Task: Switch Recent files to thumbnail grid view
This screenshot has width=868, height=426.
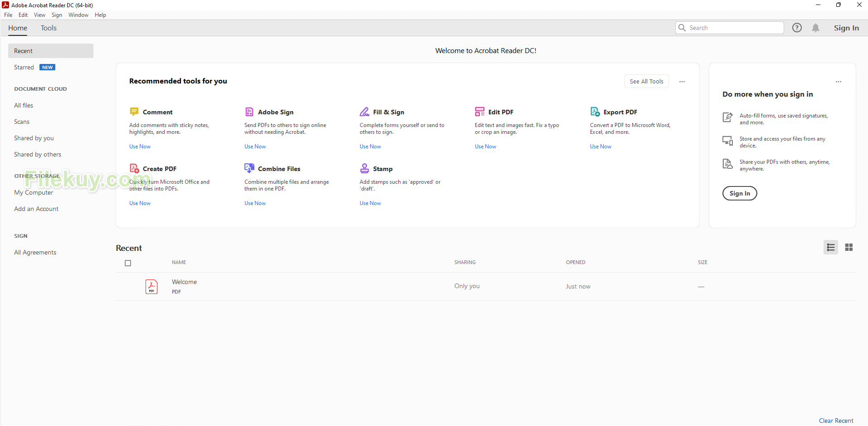Action: [x=849, y=247]
